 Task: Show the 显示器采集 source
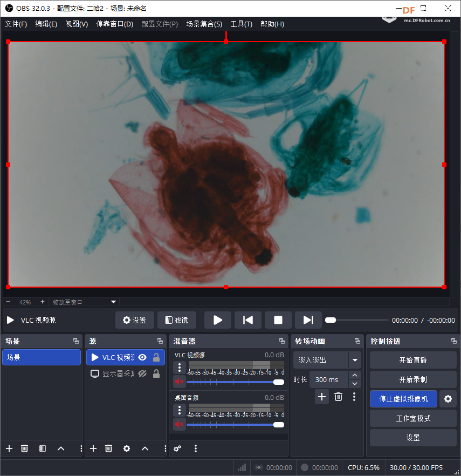point(142,373)
